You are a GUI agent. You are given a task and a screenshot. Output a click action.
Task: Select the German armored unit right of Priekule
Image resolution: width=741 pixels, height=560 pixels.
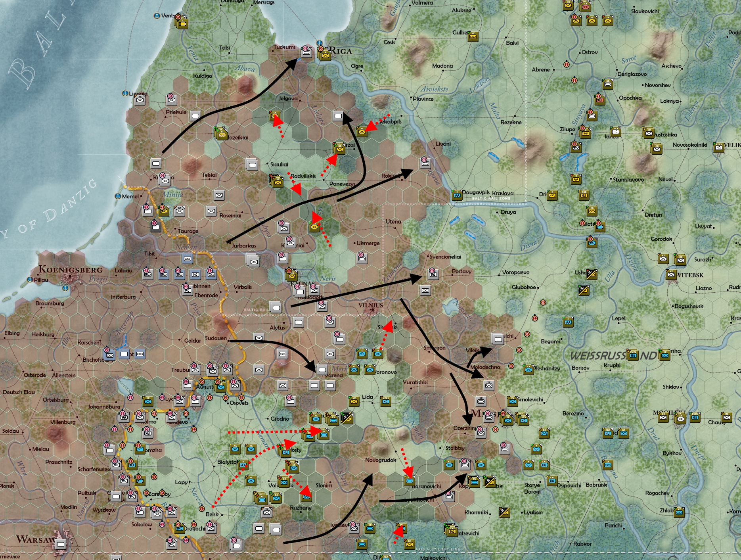195,115
